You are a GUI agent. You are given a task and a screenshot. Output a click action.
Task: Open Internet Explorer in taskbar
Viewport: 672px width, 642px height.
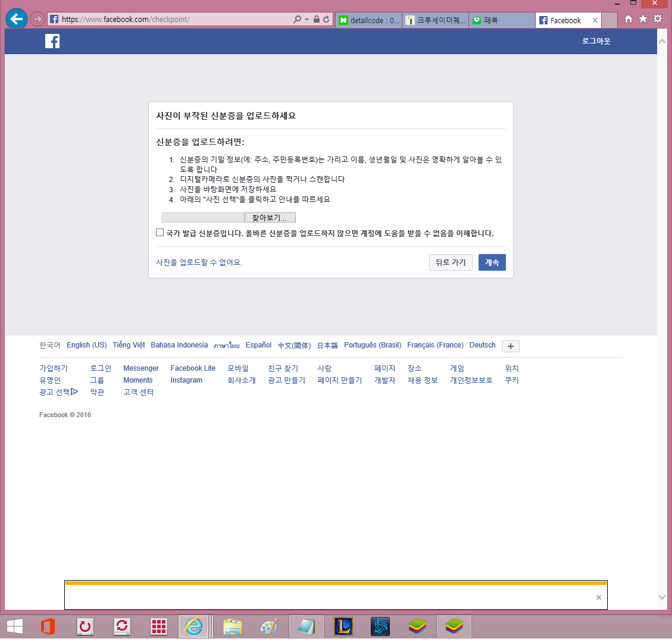click(193, 628)
